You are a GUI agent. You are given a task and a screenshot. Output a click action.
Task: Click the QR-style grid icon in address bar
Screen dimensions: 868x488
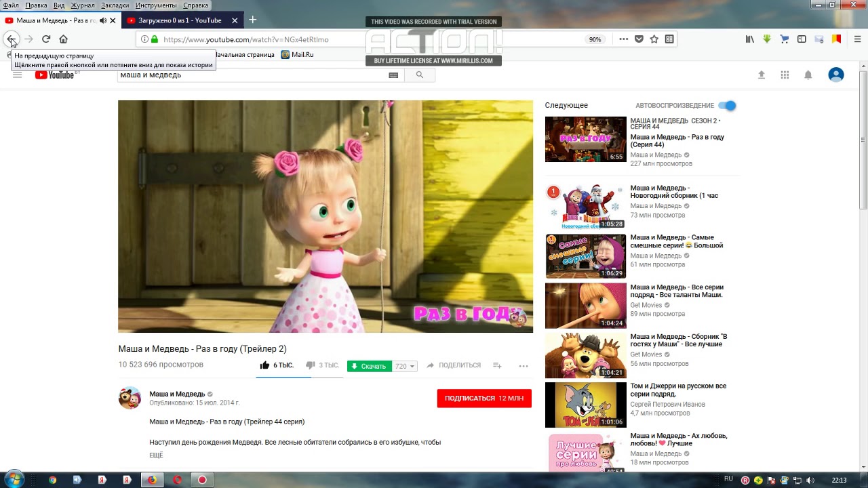pos(669,39)
